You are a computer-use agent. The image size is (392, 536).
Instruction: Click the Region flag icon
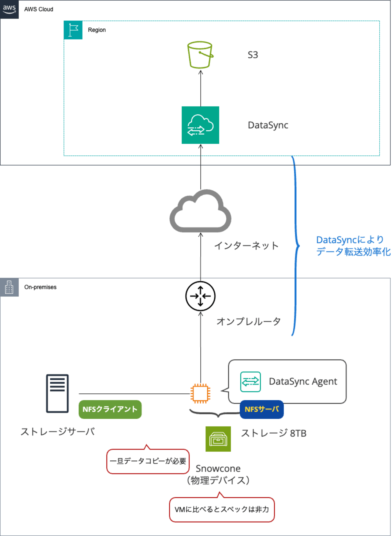pos(73,30)
